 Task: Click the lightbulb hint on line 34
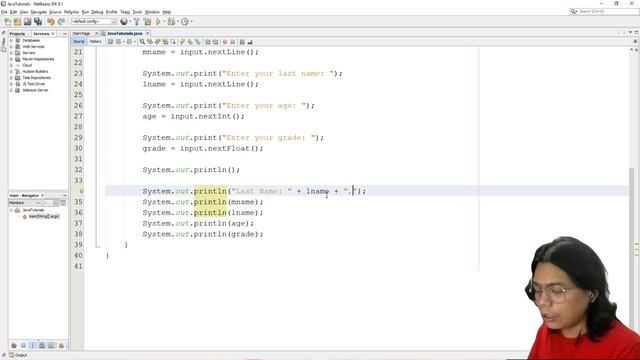pos(81,191)
